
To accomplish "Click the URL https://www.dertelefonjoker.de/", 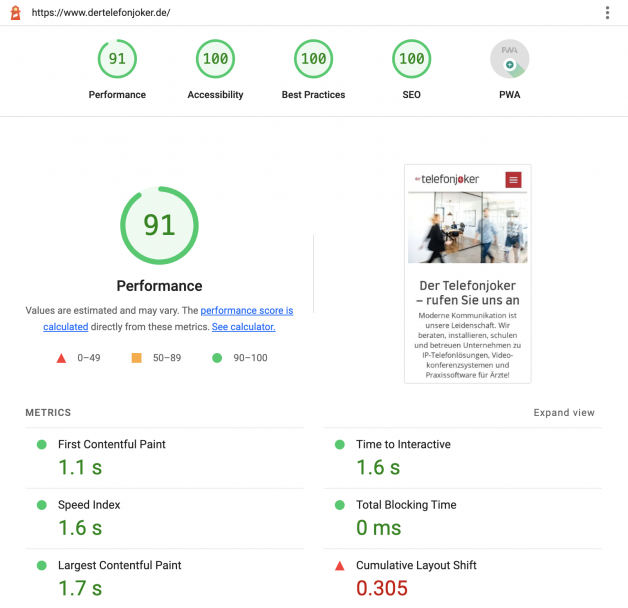I will pos(101,13).
